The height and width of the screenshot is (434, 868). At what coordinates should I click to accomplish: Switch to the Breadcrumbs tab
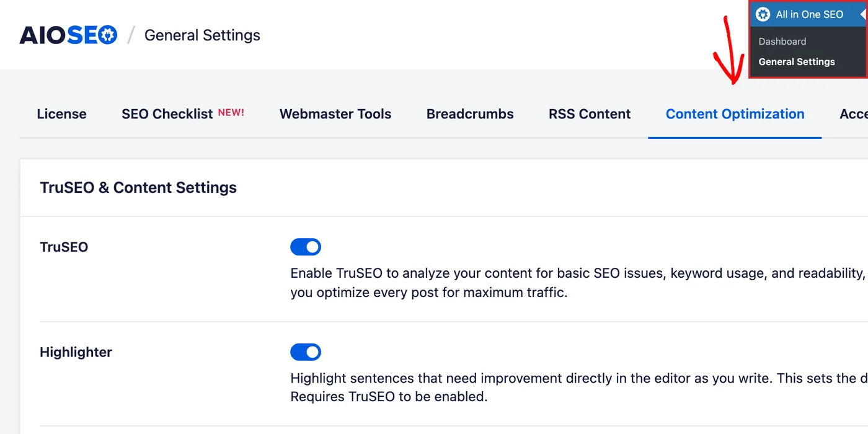click(470, 114)
